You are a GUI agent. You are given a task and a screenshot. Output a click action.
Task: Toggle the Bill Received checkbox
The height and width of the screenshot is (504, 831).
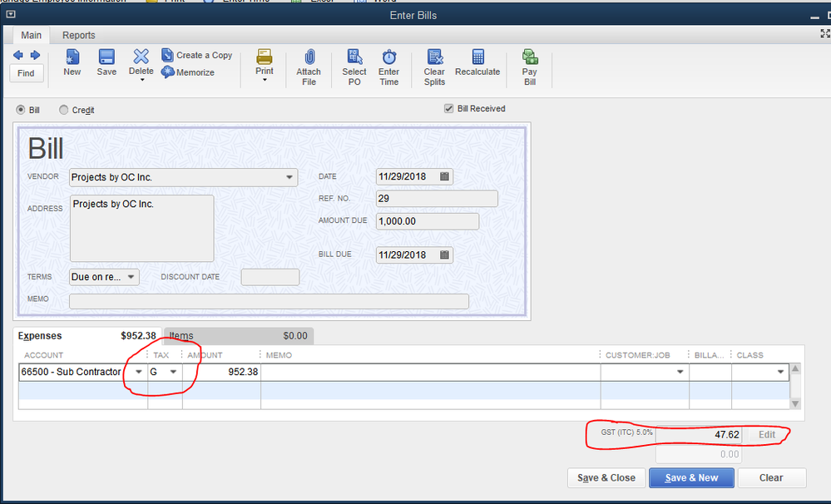tap(449, 109)
